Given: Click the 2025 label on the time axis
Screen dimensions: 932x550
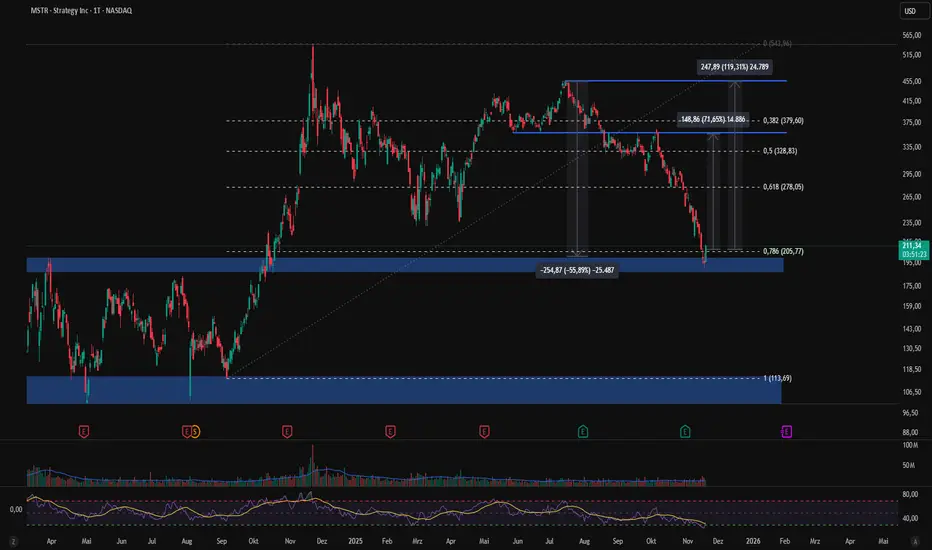Looking at the screenshot, I should pyautogui.click(x=355, y=541).
